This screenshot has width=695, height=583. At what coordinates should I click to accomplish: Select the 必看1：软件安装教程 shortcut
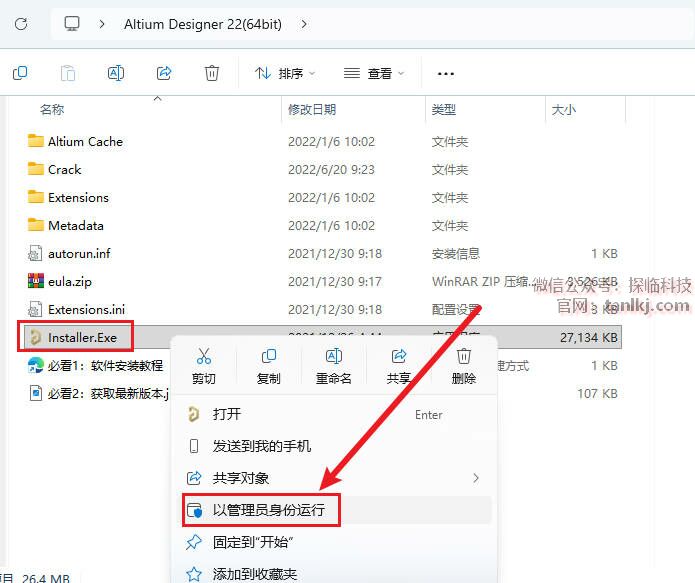point(105,365)
